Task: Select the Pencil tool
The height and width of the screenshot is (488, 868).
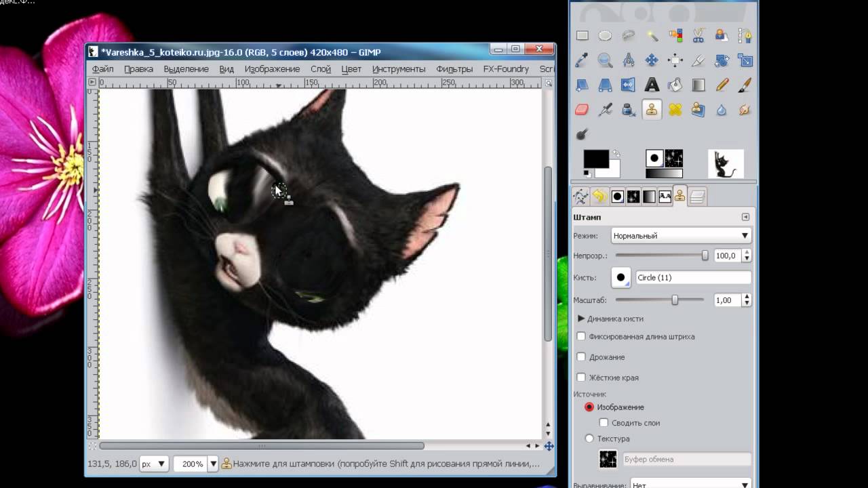Action: pos(722,85)
